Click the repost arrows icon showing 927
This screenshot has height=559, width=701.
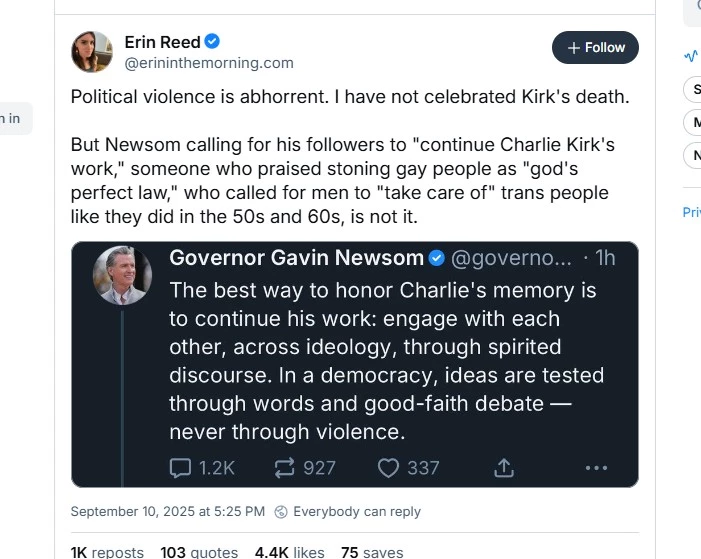pos(283,467)
